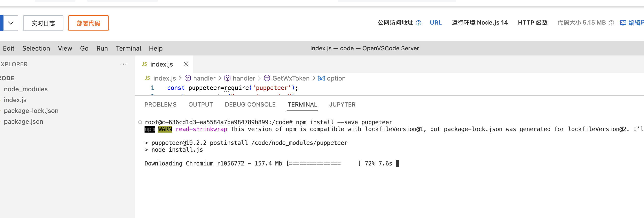Switch to the JUPYTER panel tab
This screenshot has width=644, height=218.
point(342,104)
